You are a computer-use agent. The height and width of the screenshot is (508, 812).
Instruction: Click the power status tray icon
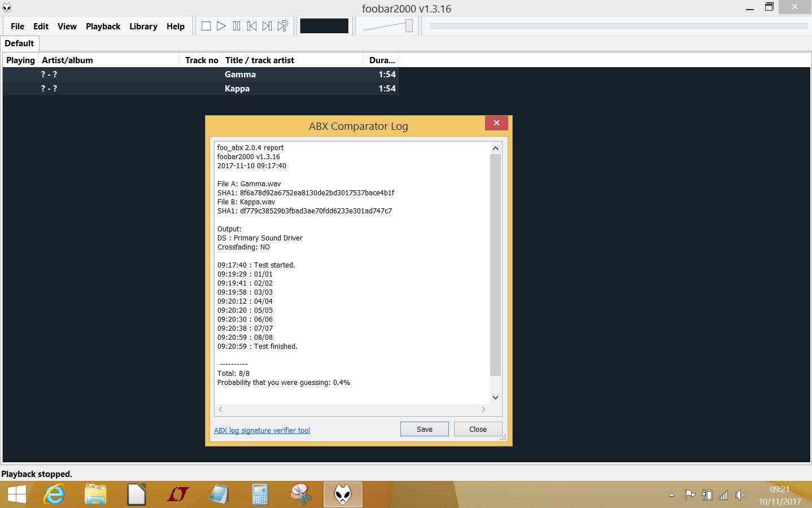pyautogui.click(x=707, y=495)
